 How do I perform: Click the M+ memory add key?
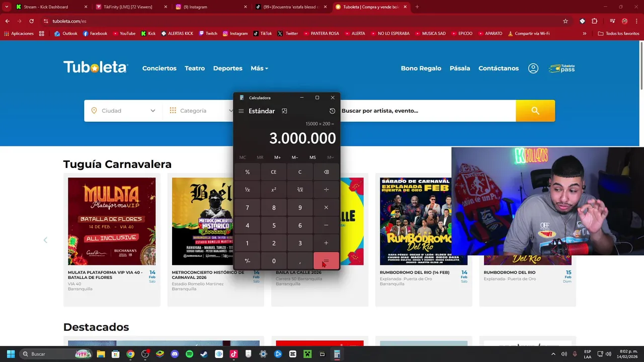pos(278,157)
